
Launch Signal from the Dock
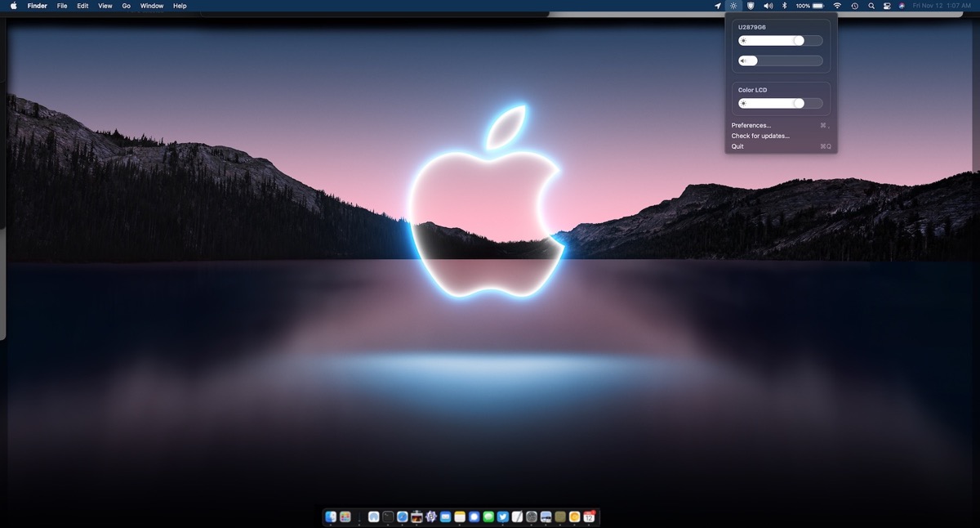click(x=474, y=517)
